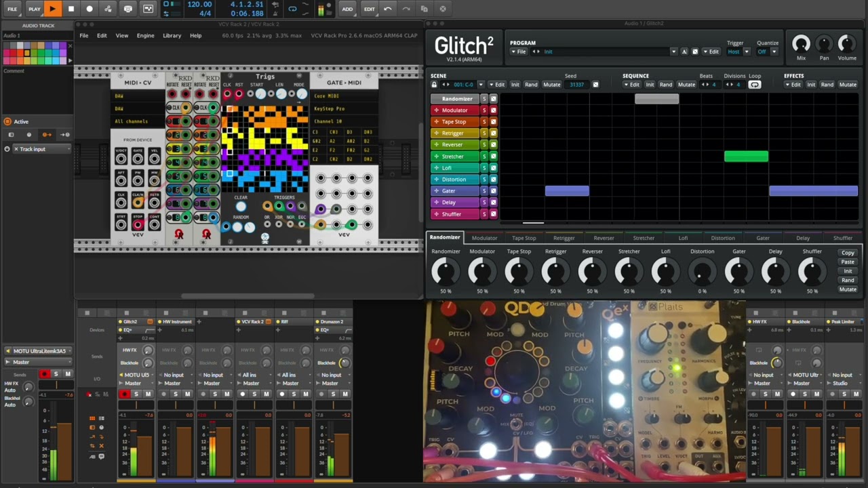The width and height of the screenshot is (868, 488).
Task: Click the Sequence Init button
Action: click(650, 85)
